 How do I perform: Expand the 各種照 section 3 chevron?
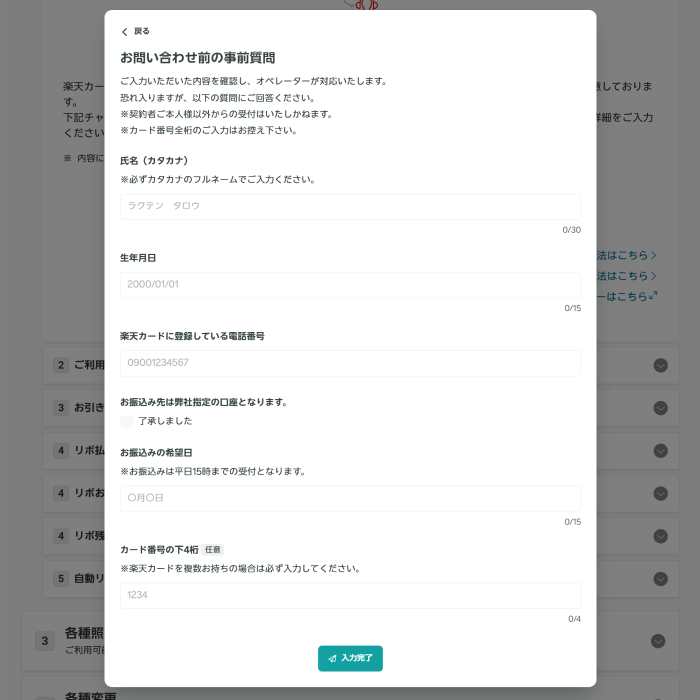pos(658,641)
